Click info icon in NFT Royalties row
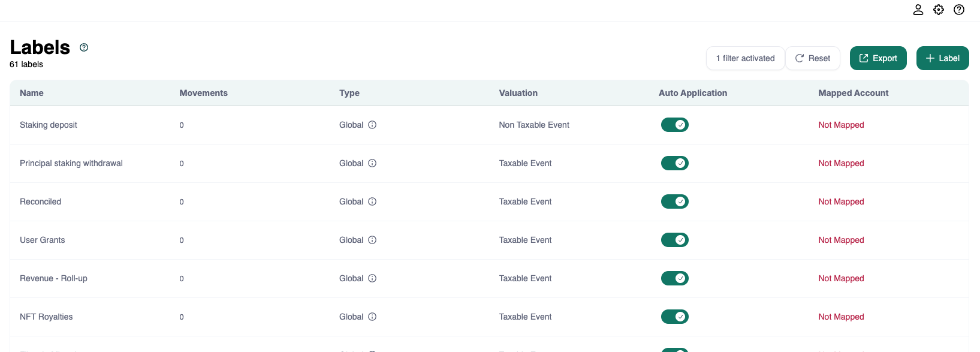Viewport: 980px width, 352px height. coord(372,317)
